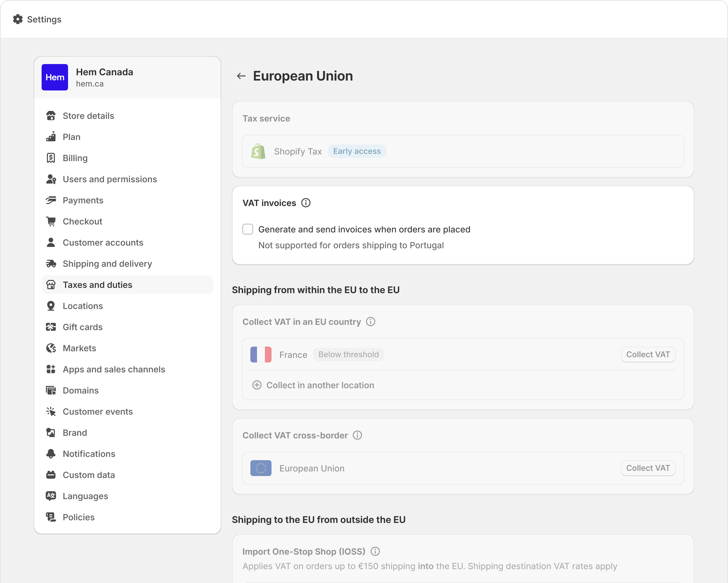The image size is (728, 583).
Task: Click the Markets globe icon
Action: click(51, 348)
